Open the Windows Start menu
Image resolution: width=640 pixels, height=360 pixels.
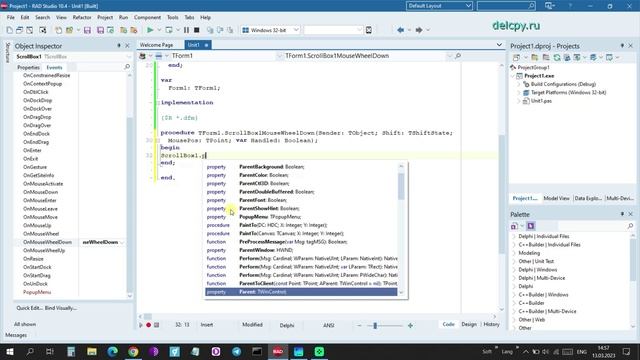[x=9, y=351]
